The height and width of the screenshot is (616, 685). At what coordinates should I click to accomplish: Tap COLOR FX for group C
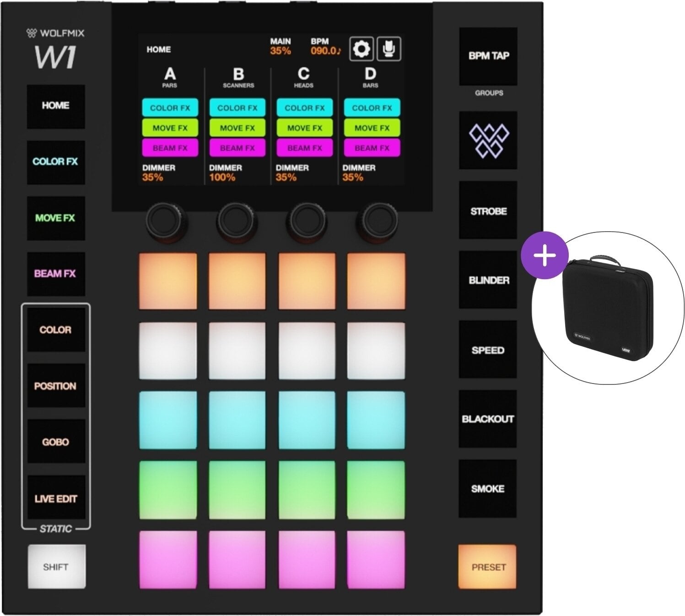coord(305,108)
